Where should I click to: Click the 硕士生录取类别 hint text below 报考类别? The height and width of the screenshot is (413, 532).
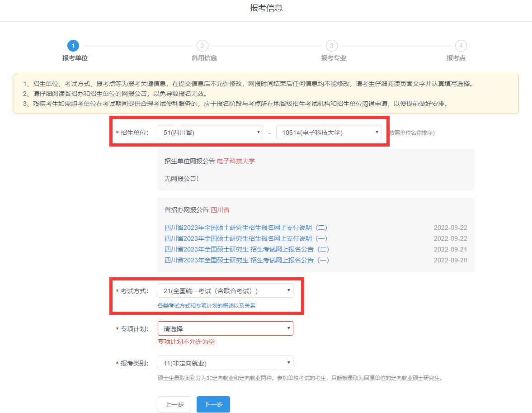tap(301, 378)
